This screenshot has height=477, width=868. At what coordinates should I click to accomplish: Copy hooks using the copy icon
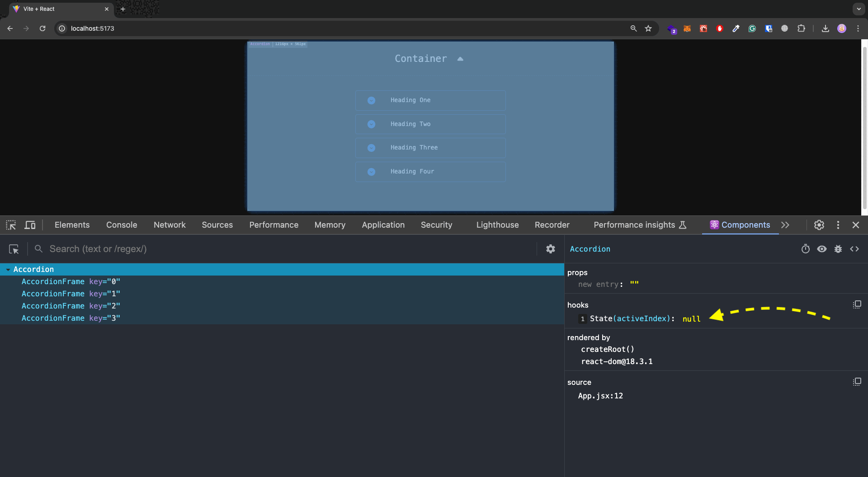pos(857,304)
